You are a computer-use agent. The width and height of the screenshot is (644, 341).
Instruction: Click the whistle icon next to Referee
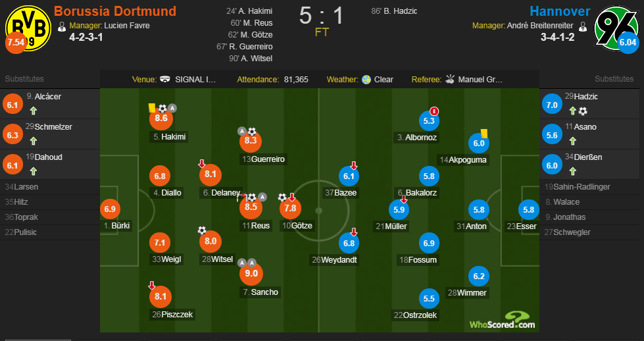[x=450, y=79]
